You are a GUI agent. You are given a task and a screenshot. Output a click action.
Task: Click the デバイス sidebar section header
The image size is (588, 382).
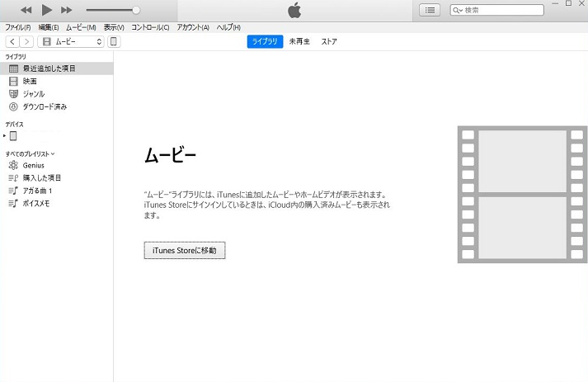tap(14, 125)
